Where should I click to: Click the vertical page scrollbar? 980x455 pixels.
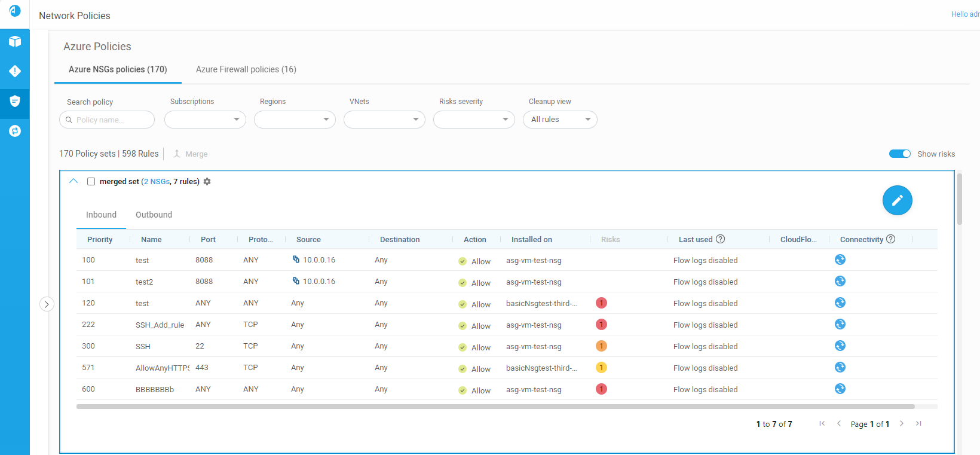click(x=960, y=199)
